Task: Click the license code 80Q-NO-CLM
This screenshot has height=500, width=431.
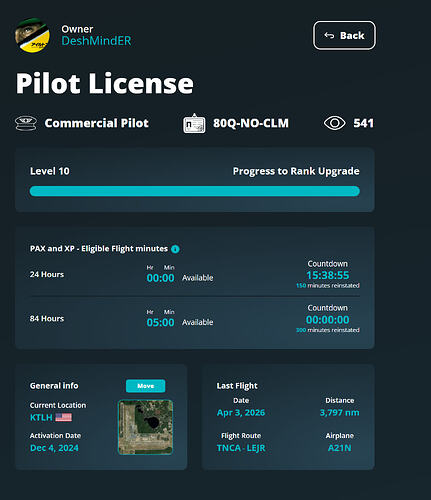Action: pos(251,123)
